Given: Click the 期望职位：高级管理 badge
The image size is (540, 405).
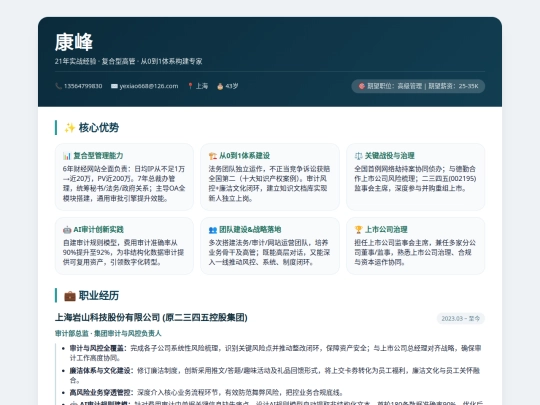Looking at the screenshot, I should pyautogui.click(x=418, y=86).
